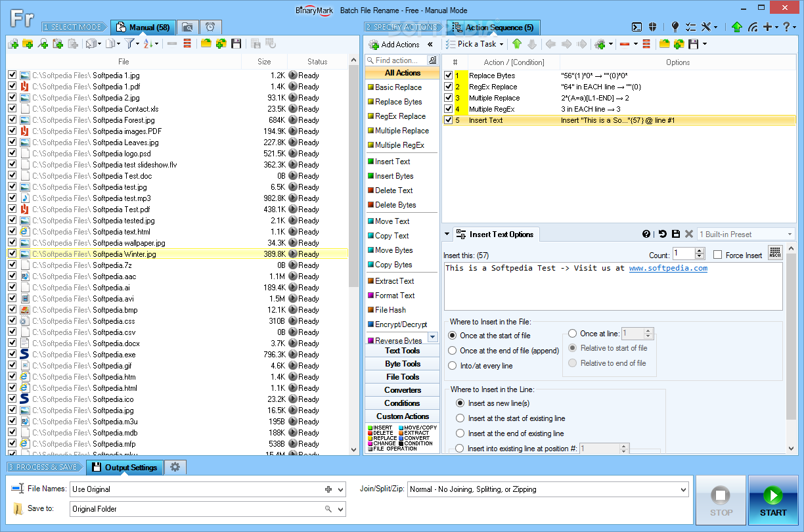This screenshot has height=532, width=804.
Task: Open the filter funnel dropdown
Action: 131,44
